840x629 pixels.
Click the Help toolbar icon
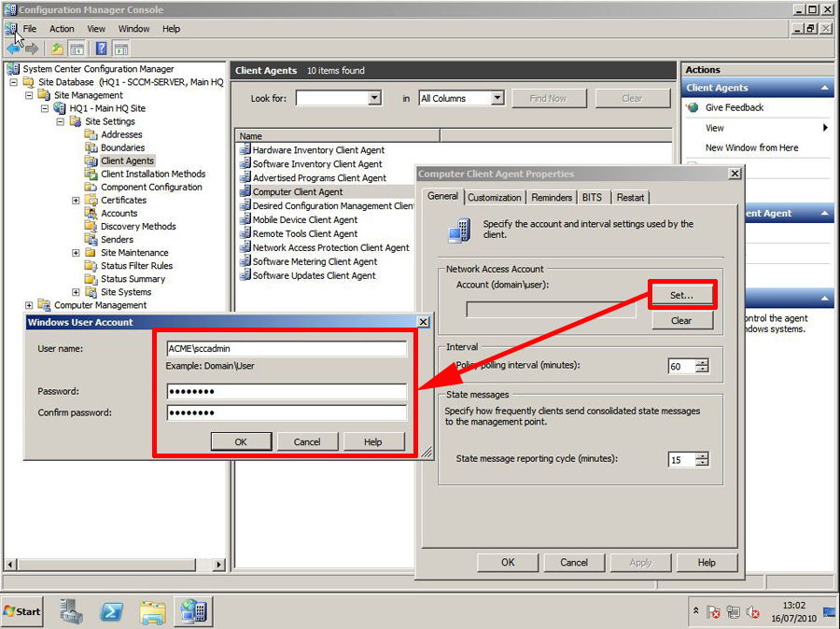point(101,49)
